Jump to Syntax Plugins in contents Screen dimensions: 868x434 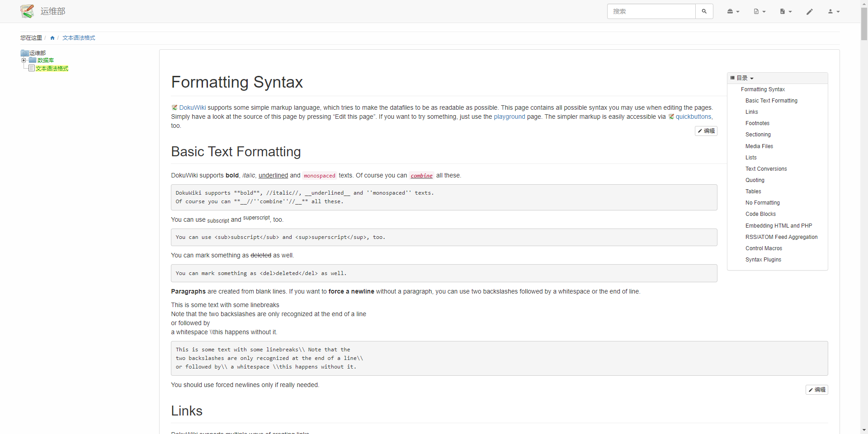(x=763, y=260)
